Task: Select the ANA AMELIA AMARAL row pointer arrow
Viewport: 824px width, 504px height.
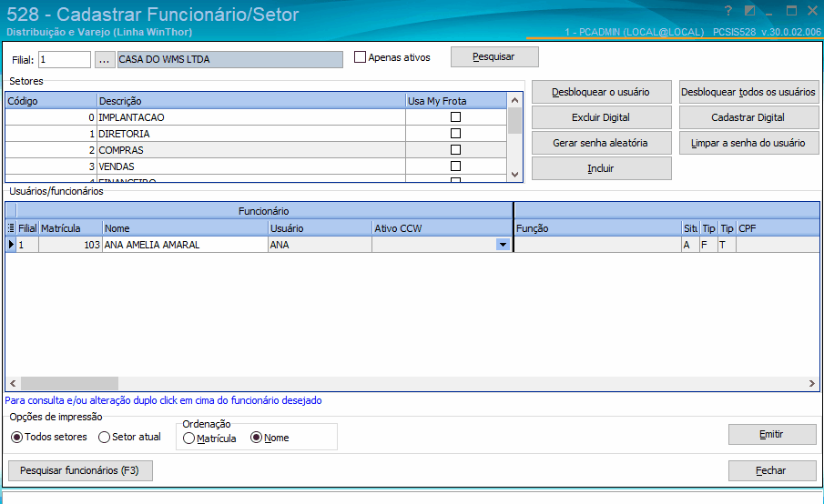Action: tap(11, 244)
